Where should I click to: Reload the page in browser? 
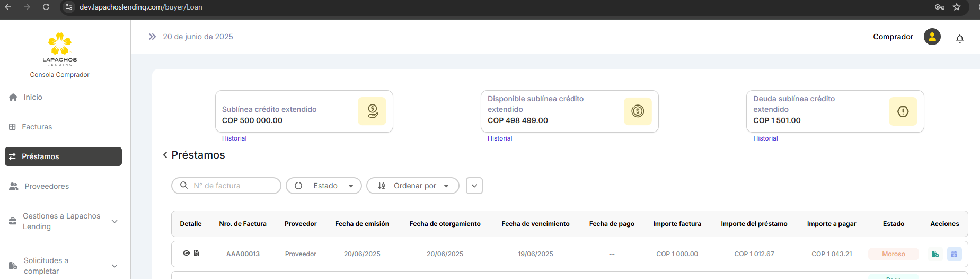pyautogui.click(x=46, y=7)
